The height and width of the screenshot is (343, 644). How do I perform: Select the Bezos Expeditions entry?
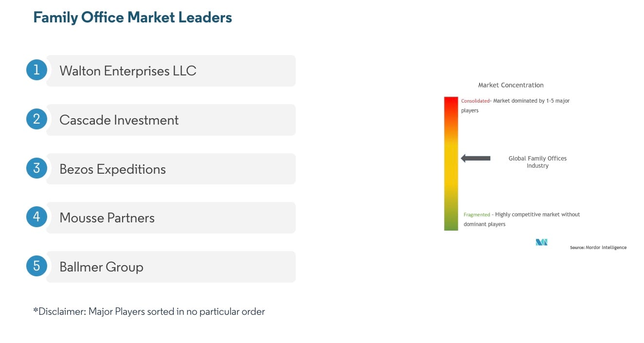click(170, 169)
